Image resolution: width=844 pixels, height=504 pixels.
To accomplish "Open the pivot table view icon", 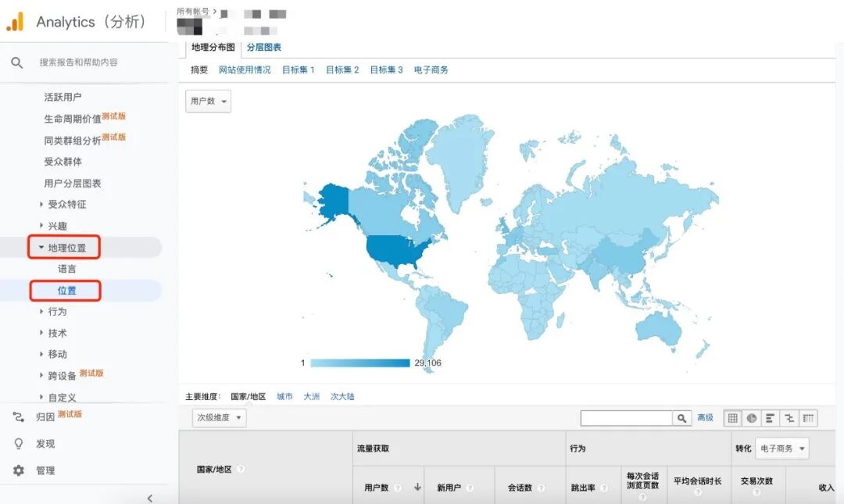I will 809,418.
